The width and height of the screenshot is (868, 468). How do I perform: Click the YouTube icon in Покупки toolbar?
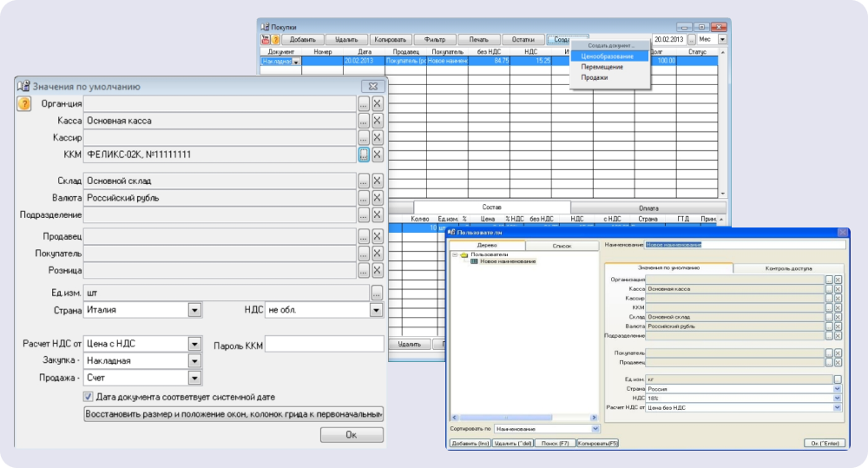[265, 39]
